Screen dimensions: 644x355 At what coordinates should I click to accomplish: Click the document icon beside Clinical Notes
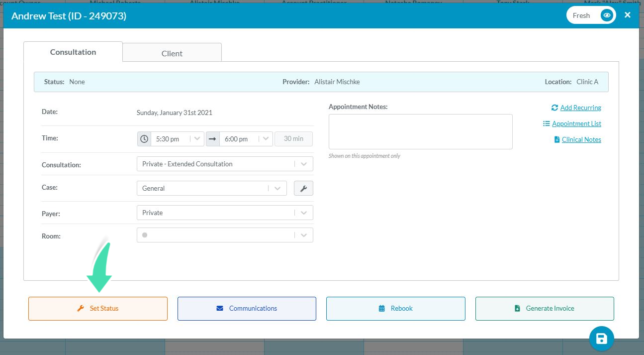(x=557, y=139)
